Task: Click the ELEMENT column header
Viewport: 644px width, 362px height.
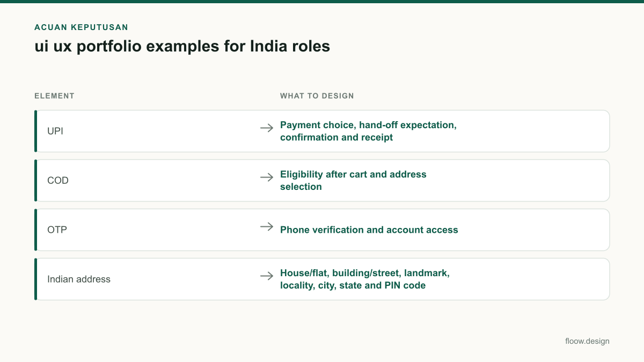Action: click(x=54, y=96)
